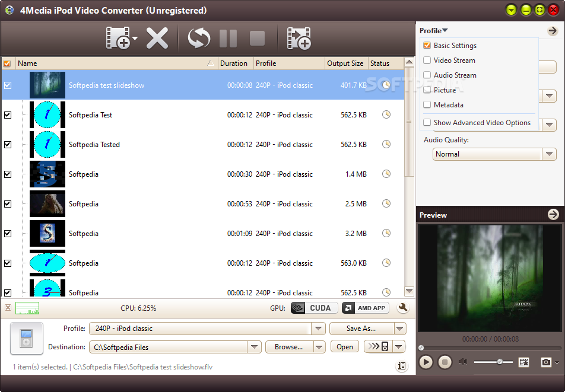Open preferences with the wrench icon
Screen dimensions: 565x392
click(x=403, y=307)
